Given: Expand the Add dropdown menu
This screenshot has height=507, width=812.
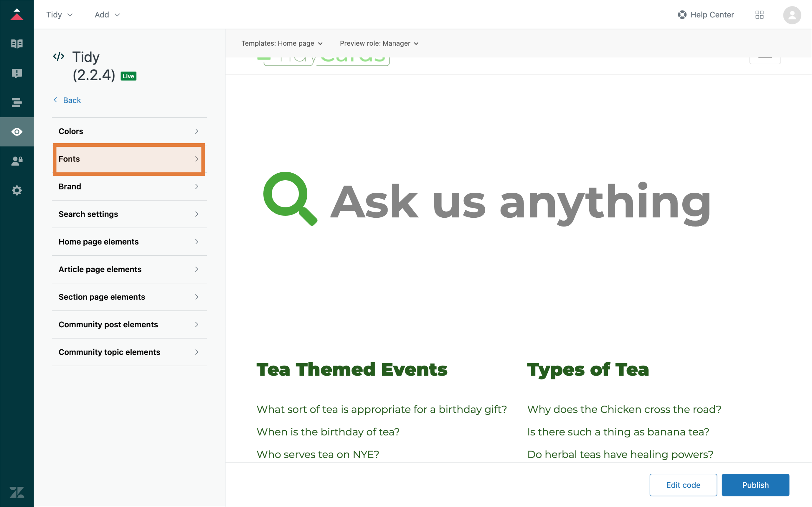Looking at the screenshot, I should coord(107,15).
